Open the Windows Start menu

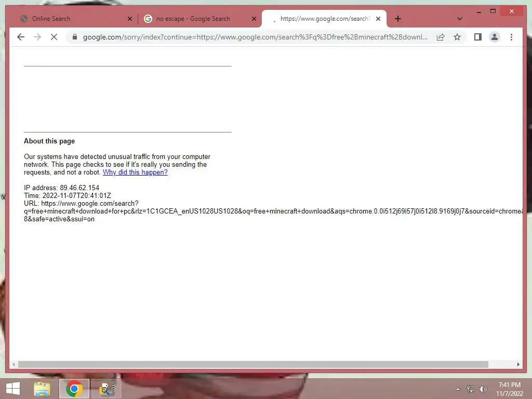pos(13,389)
